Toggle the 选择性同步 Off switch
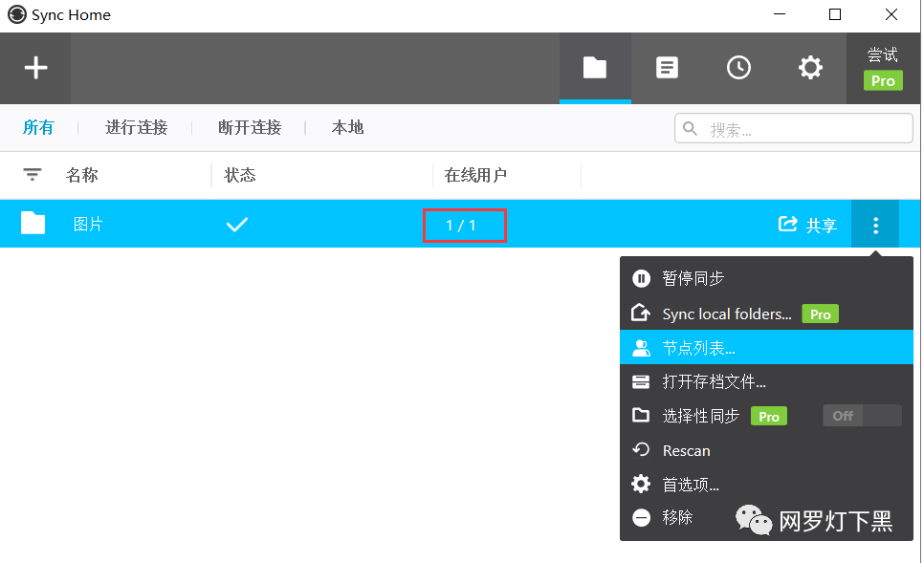The image size is (924, 563). tap(862, 416)
